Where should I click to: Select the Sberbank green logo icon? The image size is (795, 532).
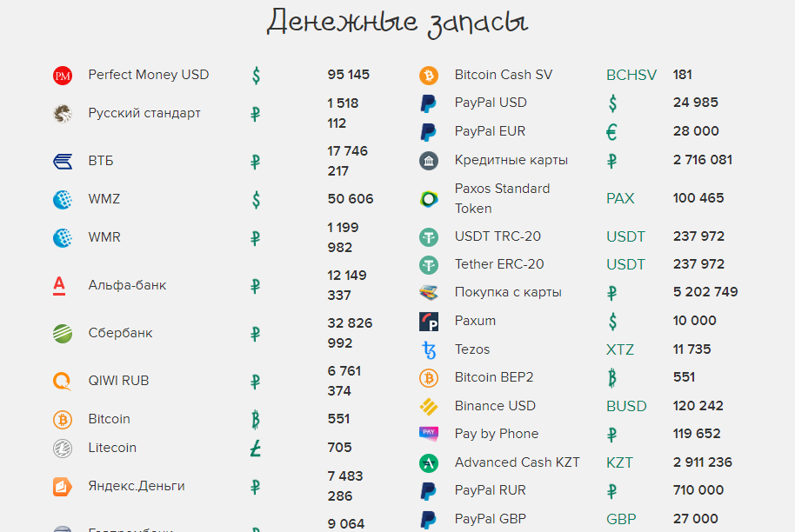click(x=63, y=334)
